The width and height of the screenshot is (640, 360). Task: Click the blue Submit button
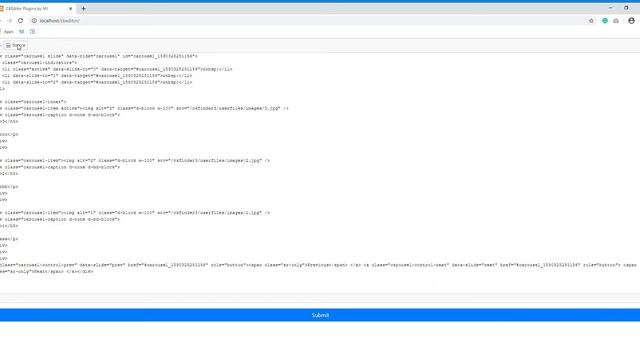[x=320, y=315]
